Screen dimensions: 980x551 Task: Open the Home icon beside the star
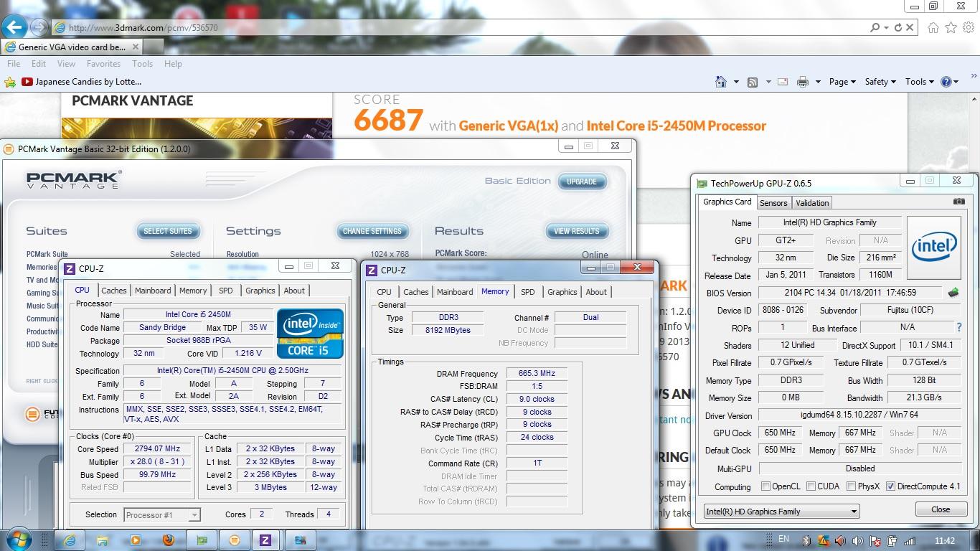click(933, 27)
